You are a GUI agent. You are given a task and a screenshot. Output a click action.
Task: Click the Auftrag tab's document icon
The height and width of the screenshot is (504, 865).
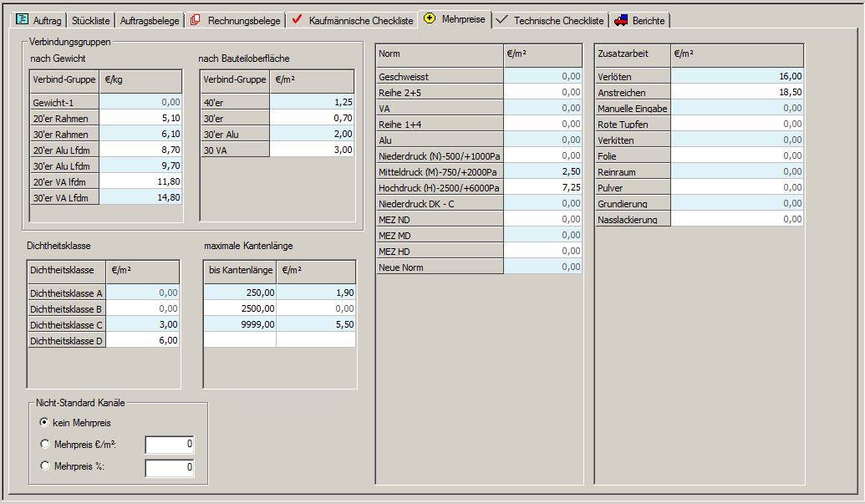point(23,20)
